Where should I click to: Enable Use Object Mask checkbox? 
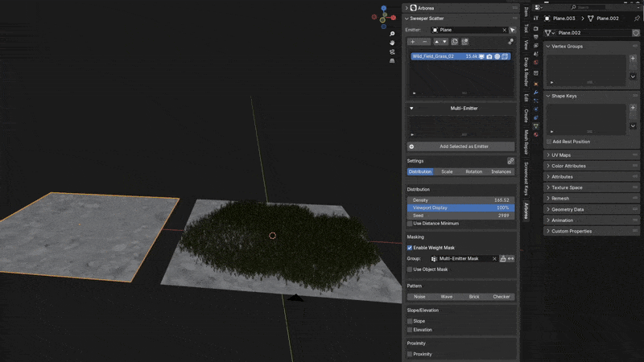pos(410,269)
